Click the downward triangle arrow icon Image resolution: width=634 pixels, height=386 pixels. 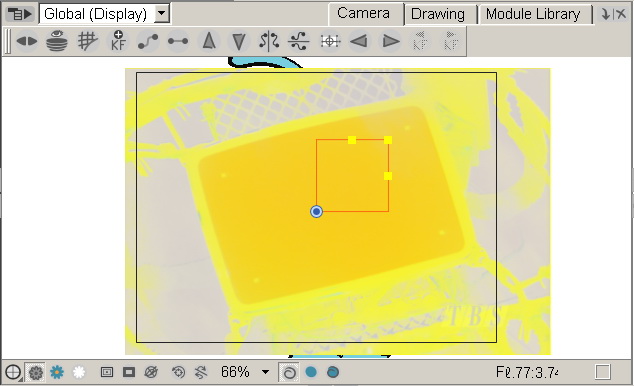(239, 41)
